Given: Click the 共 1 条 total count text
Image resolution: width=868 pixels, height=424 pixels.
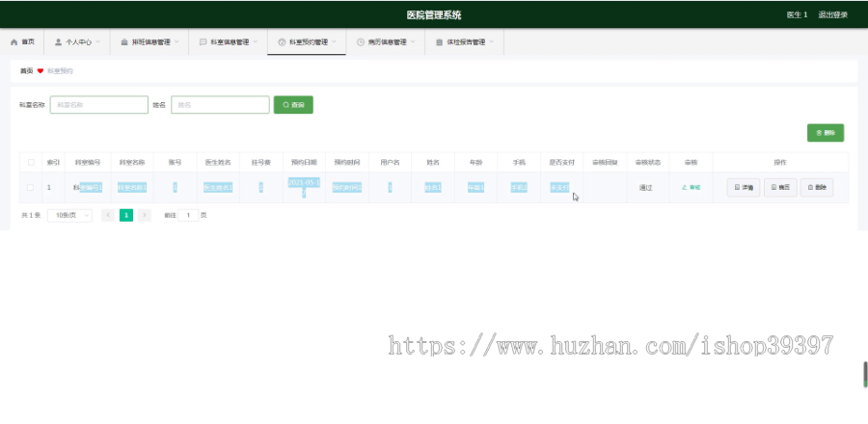Looking at the screenshot, I should (31, 215).
